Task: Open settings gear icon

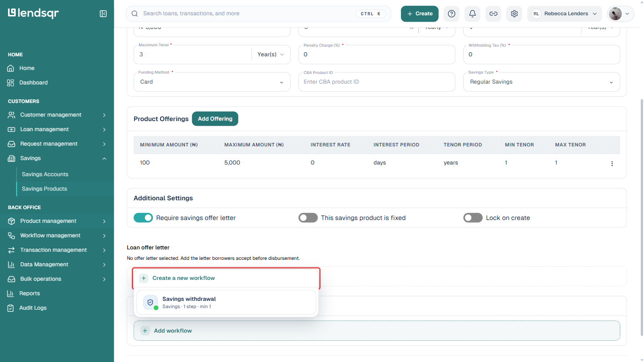Action: pos(514,14)
